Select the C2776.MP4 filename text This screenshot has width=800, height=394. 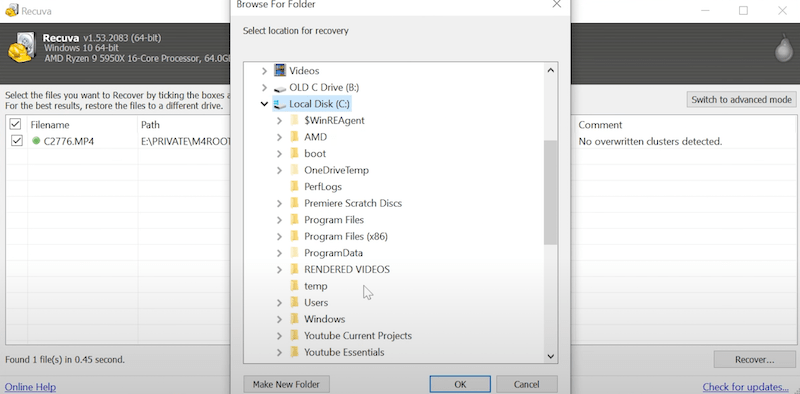69,141
